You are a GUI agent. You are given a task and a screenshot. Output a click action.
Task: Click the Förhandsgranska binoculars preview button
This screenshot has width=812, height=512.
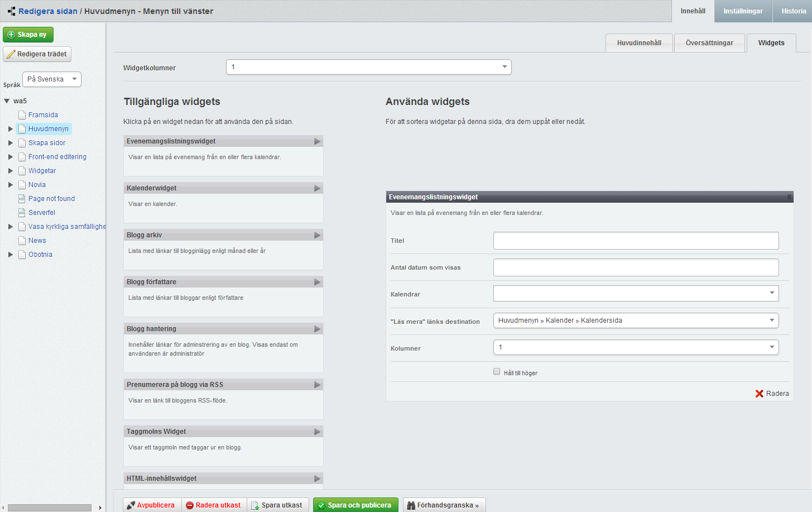444,505
